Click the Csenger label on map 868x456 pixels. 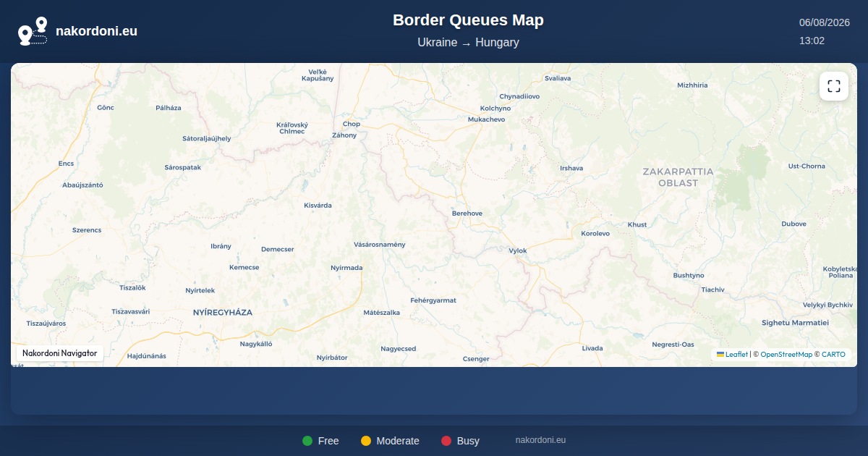tap(476, 359)
